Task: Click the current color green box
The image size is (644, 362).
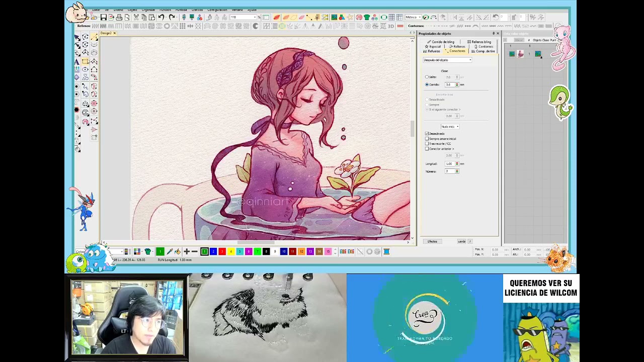Action: coord(160,251)
